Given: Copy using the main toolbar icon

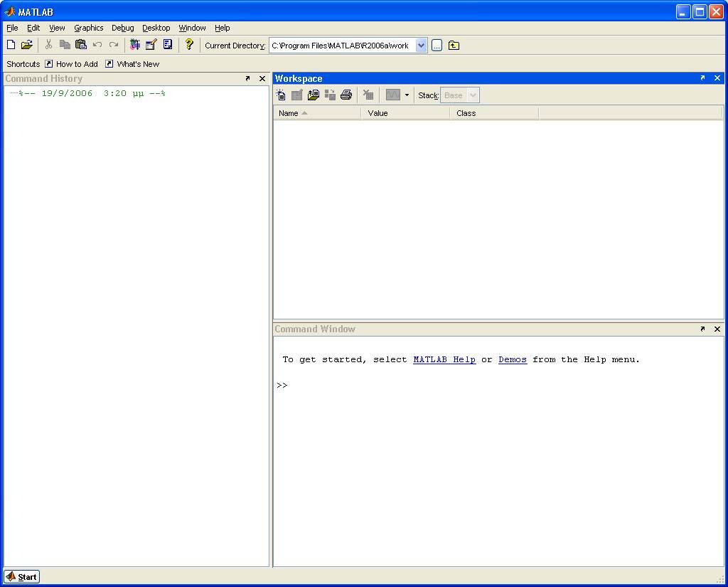Looking at the screenshot, I should pos(65,45).
